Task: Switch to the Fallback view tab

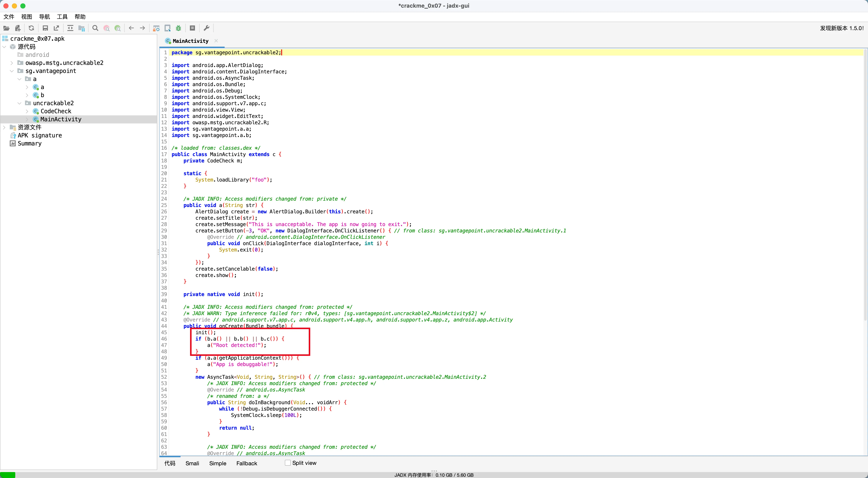Action: [247, 464]
